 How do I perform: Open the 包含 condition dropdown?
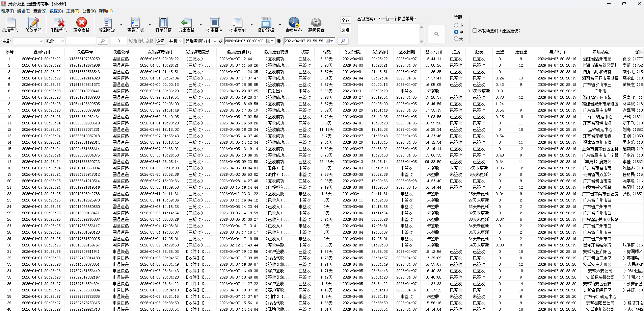click(x=55, y=41)
